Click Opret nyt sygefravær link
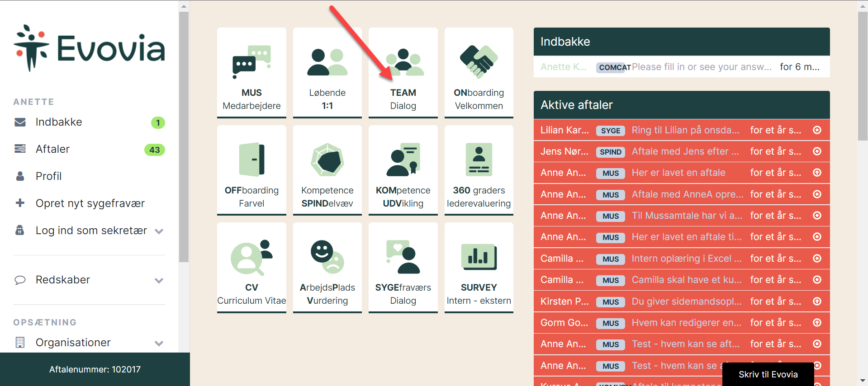 pos(90,203)
